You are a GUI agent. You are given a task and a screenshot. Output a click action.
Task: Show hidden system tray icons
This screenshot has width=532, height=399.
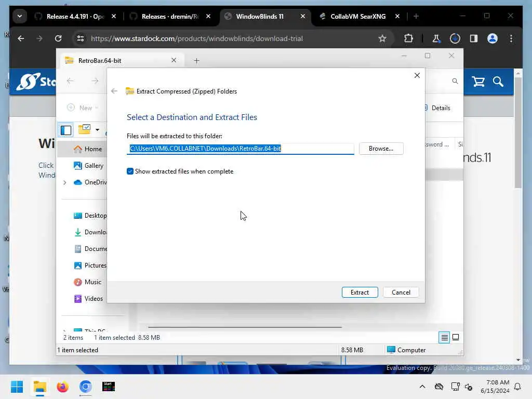pos(422,387)
